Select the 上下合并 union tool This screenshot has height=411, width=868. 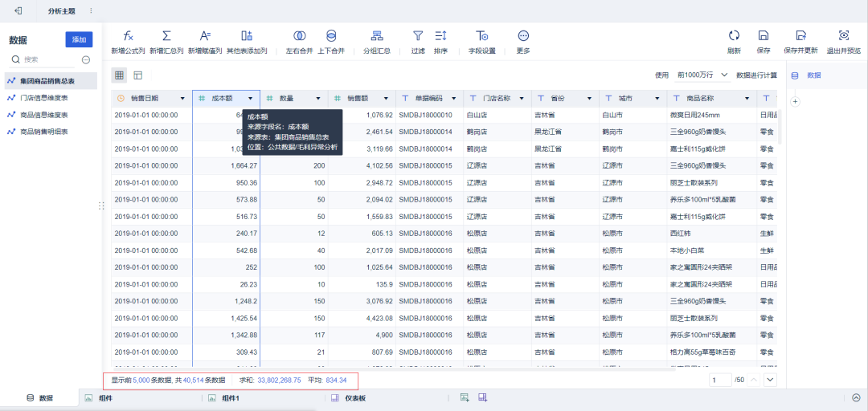(331, 36)
